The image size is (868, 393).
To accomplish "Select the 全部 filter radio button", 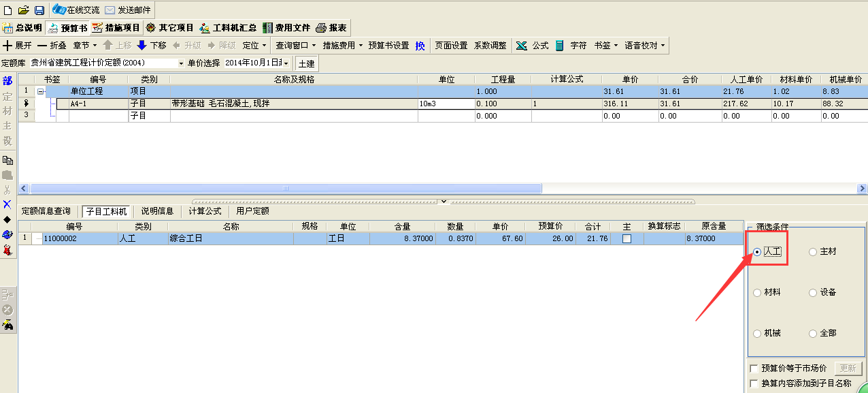I will click(813, 334).
